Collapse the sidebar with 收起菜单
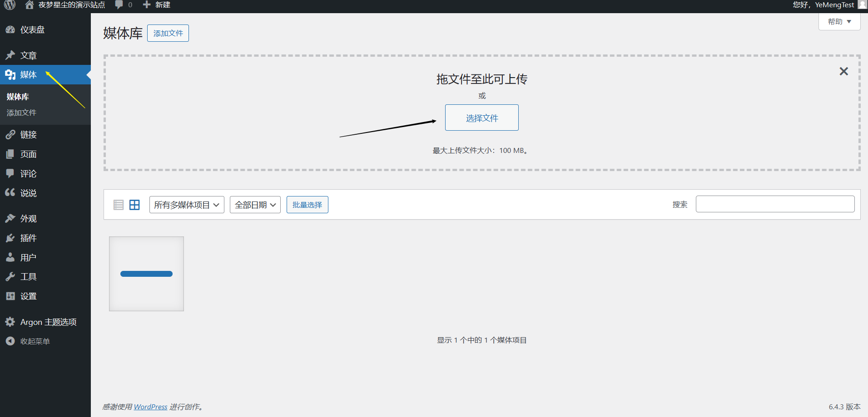Image resolution: width=868 pixels, height=417 pixels. (35, 341)
